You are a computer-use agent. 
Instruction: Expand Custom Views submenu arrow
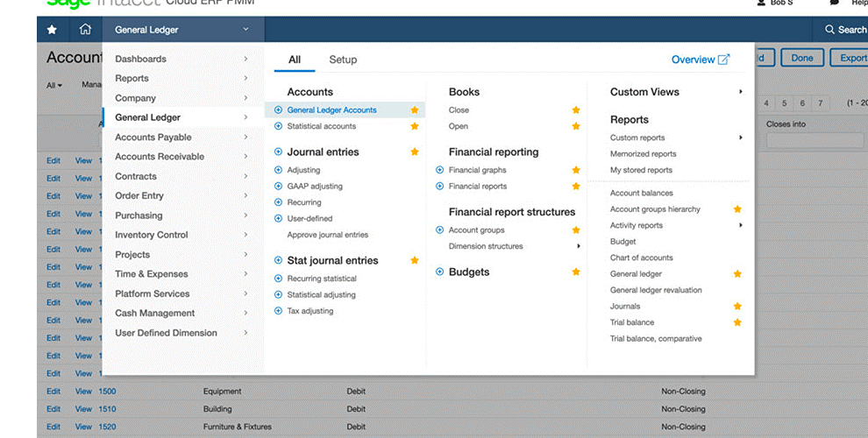[741, 92]
